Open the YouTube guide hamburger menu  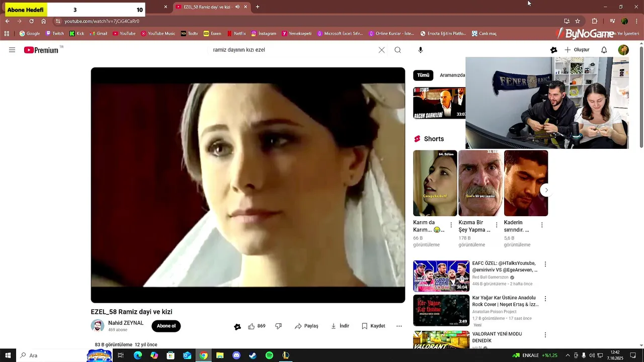[12, 50]
